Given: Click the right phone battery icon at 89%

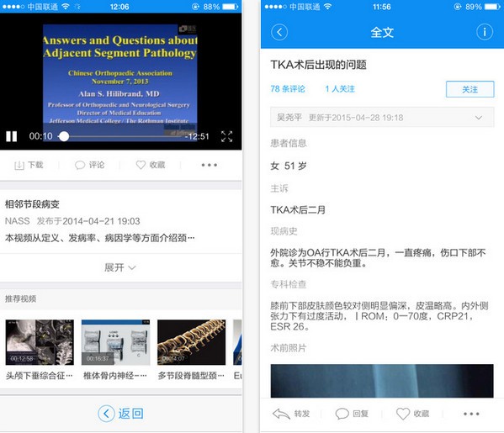Looking at the screenshot, I should [492, 7].
